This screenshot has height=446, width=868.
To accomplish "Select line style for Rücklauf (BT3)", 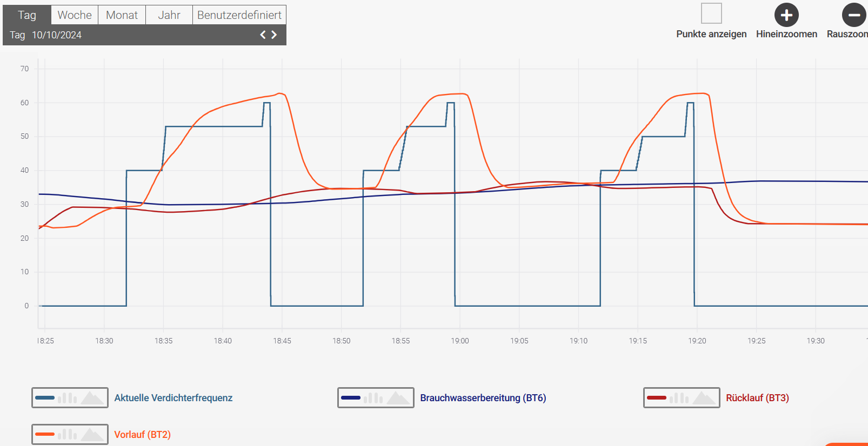I will tap(657, 398).
